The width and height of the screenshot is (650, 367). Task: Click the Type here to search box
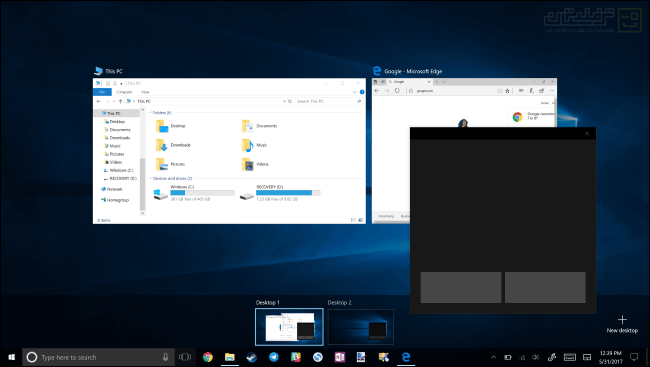pyautogui.click(x=98, y=357)
